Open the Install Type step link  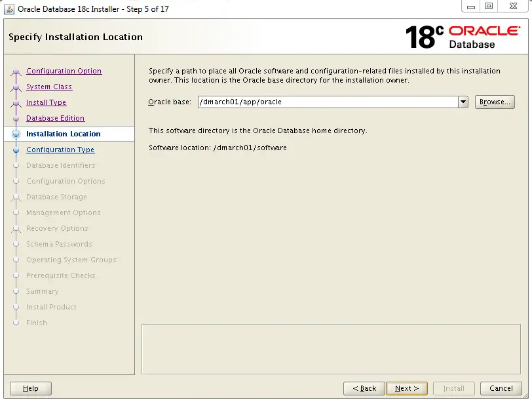click(46, 102)
